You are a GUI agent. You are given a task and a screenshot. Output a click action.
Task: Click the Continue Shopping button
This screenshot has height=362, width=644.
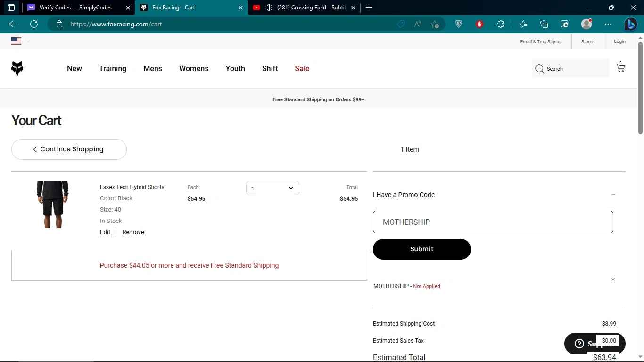pos(69,149)
